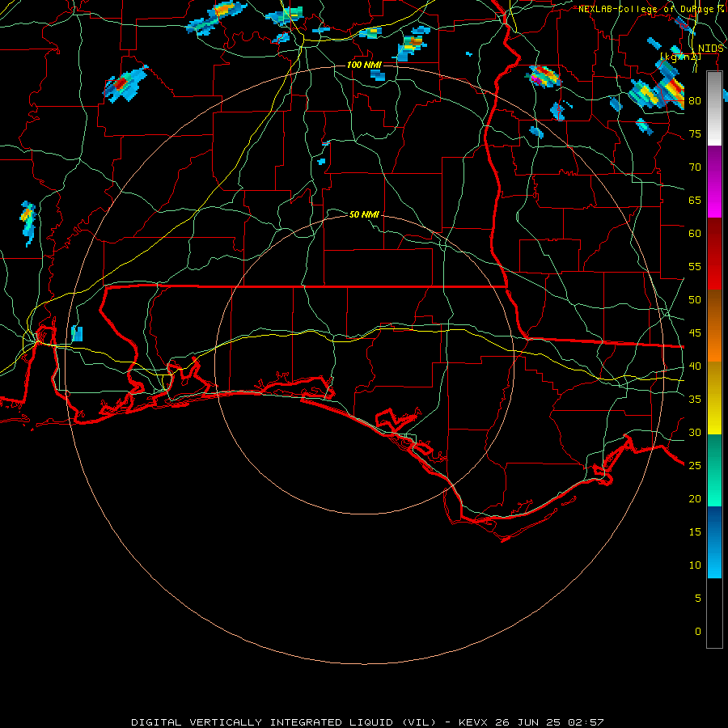Click the magenta-core storm cell east of the thick state border

click(x=544, y=77)
